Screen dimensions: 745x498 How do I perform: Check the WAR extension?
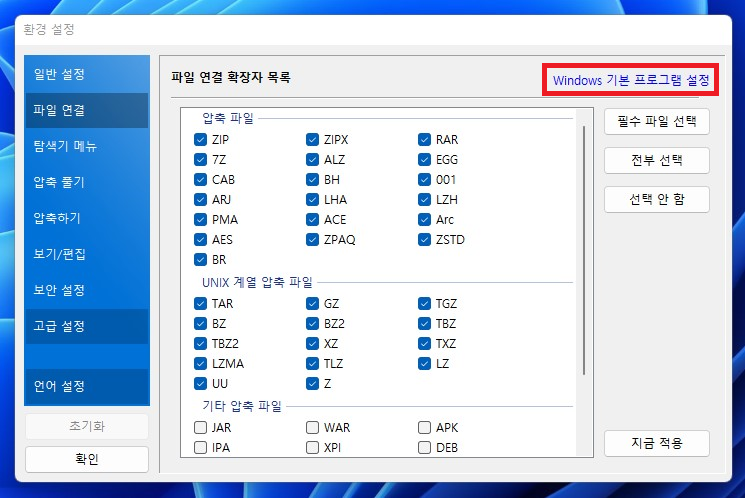[312, 428]
